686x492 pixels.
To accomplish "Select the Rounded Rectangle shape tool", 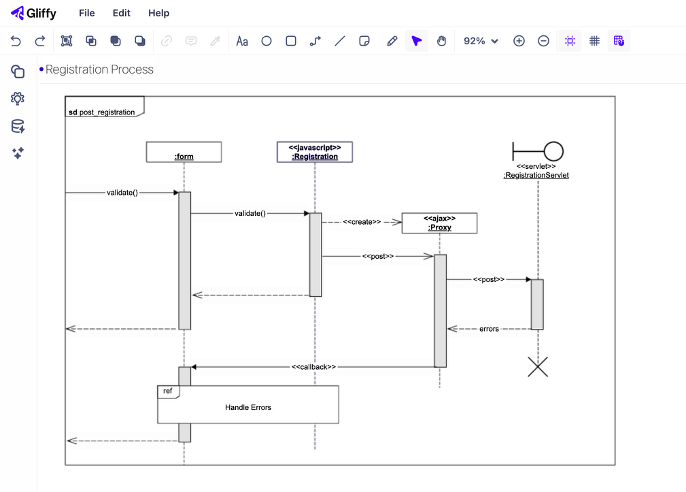I will point(291,41).
